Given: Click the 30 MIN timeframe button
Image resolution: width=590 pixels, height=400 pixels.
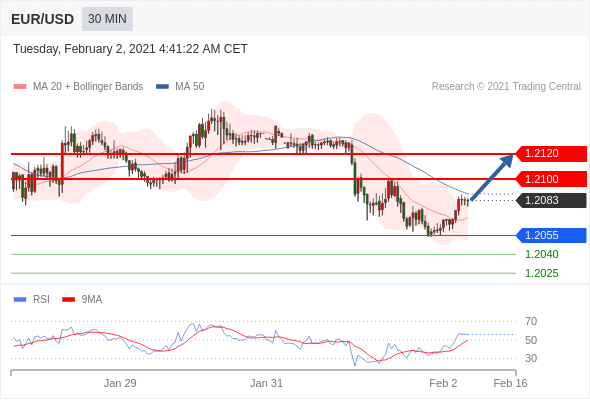Looking at the screenshot, I should pos(107,19).
